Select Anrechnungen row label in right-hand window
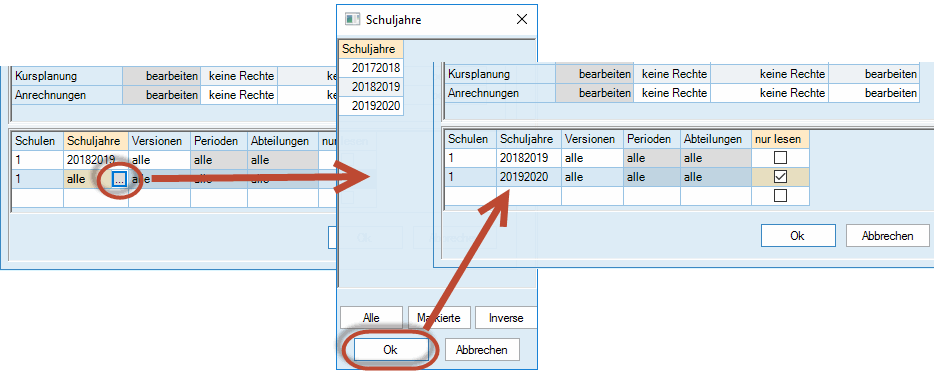The image size is (940, 373). [500, 94]
